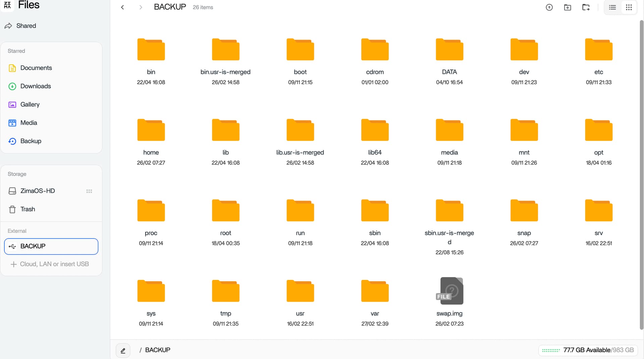Switch to grid view
The image size is (644, 359).
tap(629, 7)
